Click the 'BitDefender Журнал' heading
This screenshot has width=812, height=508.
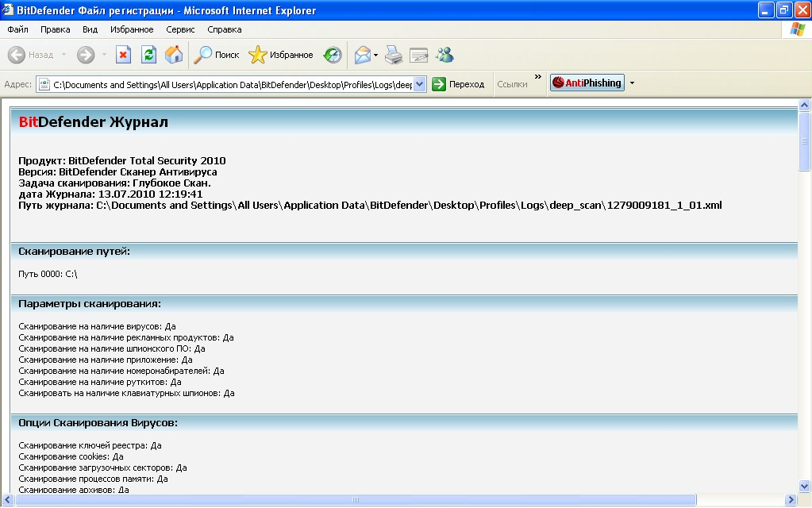tap(93, 122)
